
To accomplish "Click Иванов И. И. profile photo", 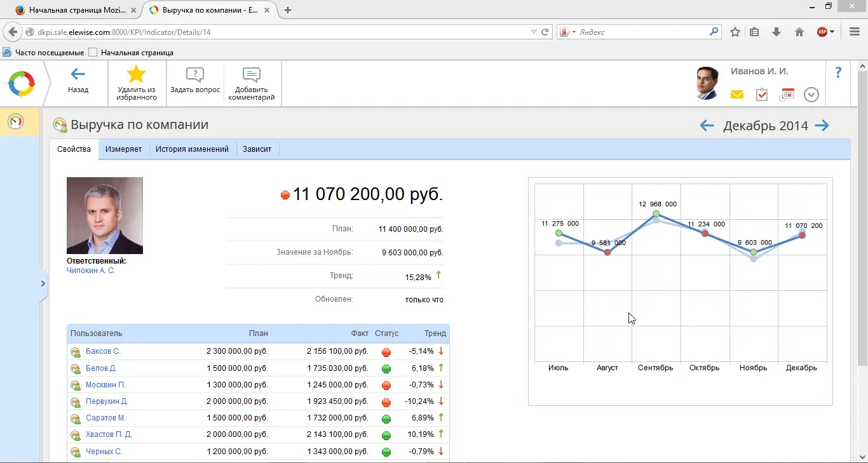I will [708, 83].
